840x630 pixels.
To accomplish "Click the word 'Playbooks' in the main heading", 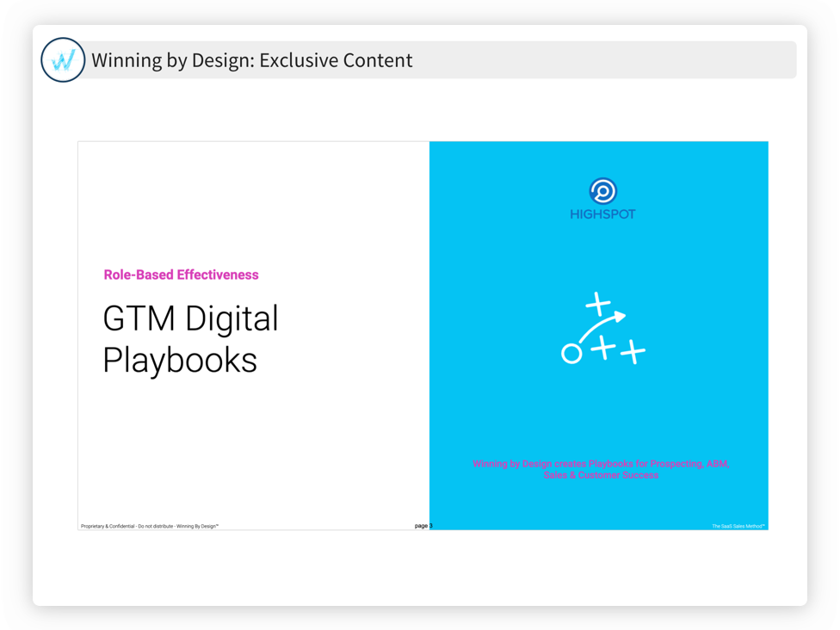I will [x=180, y=359].
